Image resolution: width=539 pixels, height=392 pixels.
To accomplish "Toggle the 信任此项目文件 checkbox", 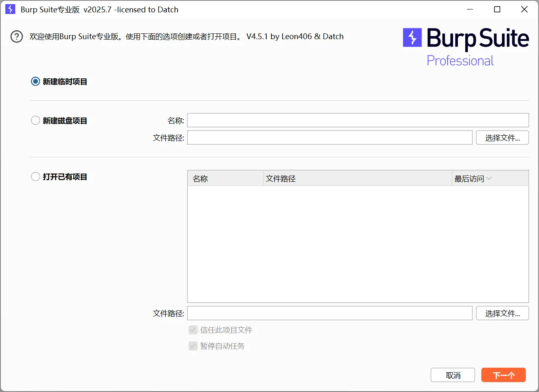I will click(193, 330).
